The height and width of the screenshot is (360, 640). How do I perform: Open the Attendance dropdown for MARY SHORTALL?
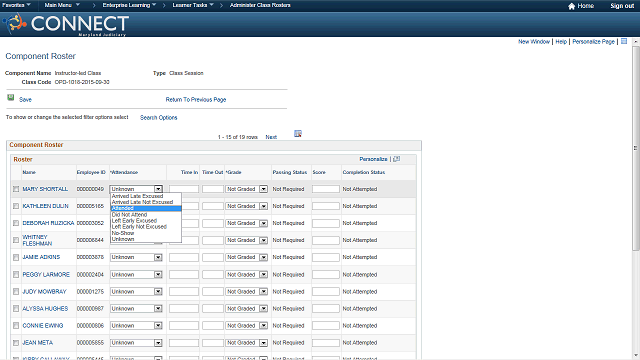point(136,189)
